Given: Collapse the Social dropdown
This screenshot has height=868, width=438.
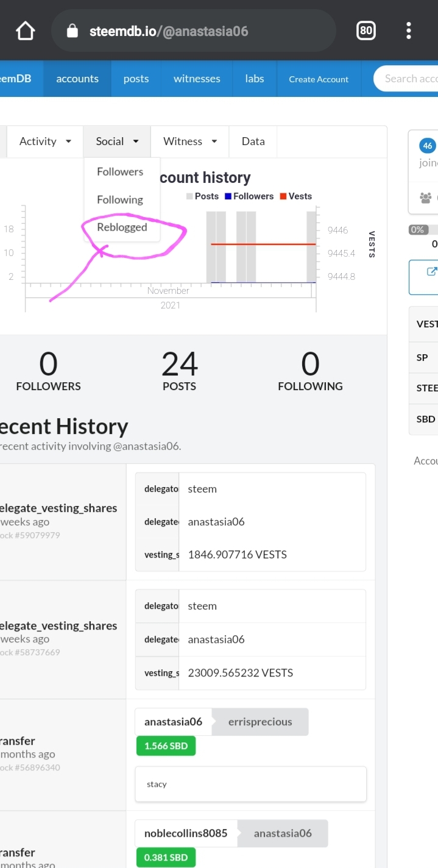Looking at the screenshot, I should point(117,141).
